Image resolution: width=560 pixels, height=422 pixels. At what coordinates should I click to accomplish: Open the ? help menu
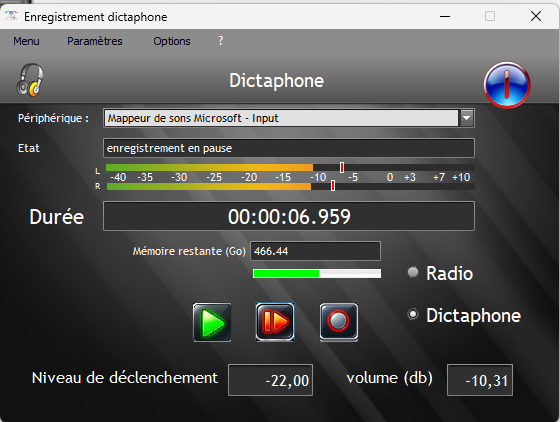(221, 41)
